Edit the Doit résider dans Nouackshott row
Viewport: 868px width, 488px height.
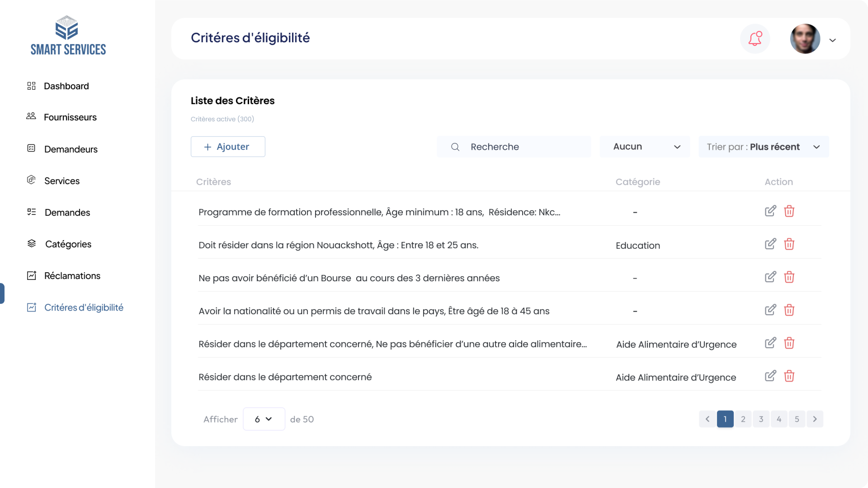click(770, 244)
